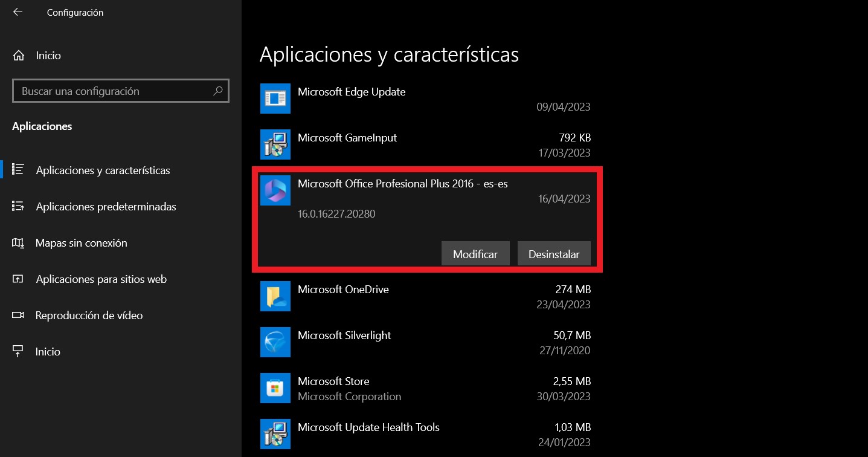Select the Microsoft GameInput entry name
The height and width of the screenshot is (457, 868).
(x=347, y=138)
